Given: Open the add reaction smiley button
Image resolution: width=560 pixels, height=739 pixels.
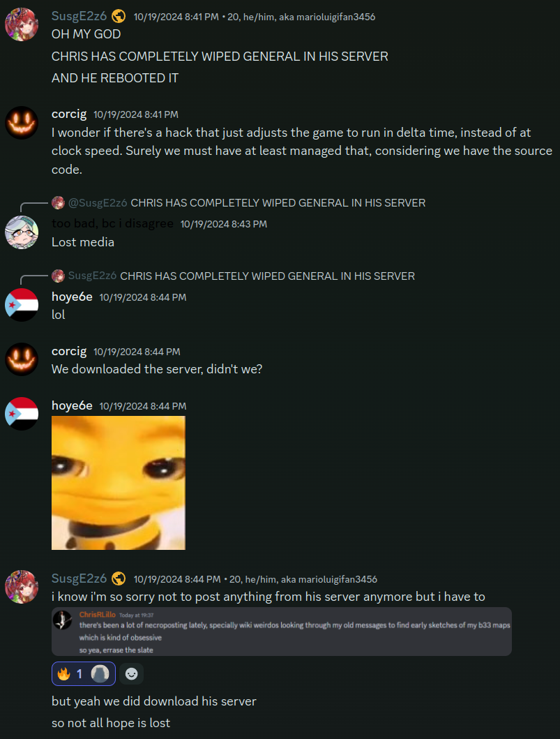Looking at the screenshot, I should pos(131,674).
